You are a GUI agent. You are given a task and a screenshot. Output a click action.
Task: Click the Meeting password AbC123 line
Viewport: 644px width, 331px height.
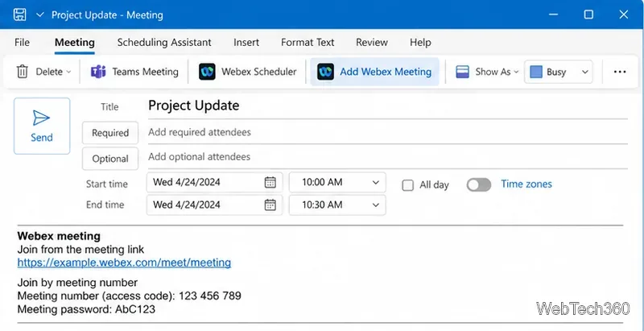coord(86,309)
